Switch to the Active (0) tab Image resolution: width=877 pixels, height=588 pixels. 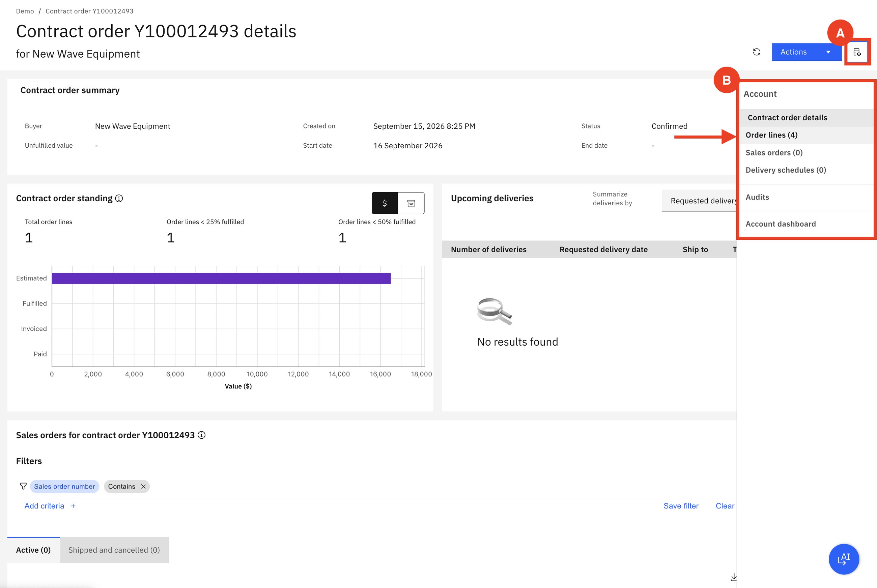click(33, 550)
